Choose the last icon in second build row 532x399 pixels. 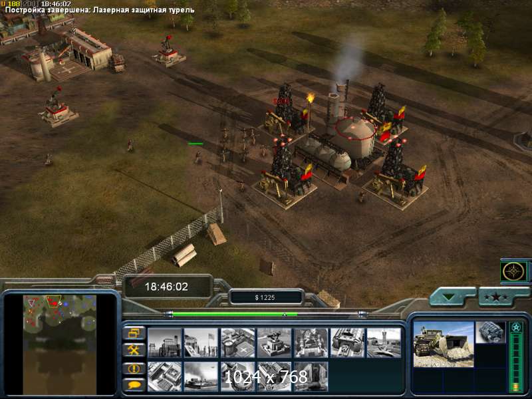click(311, 376)
